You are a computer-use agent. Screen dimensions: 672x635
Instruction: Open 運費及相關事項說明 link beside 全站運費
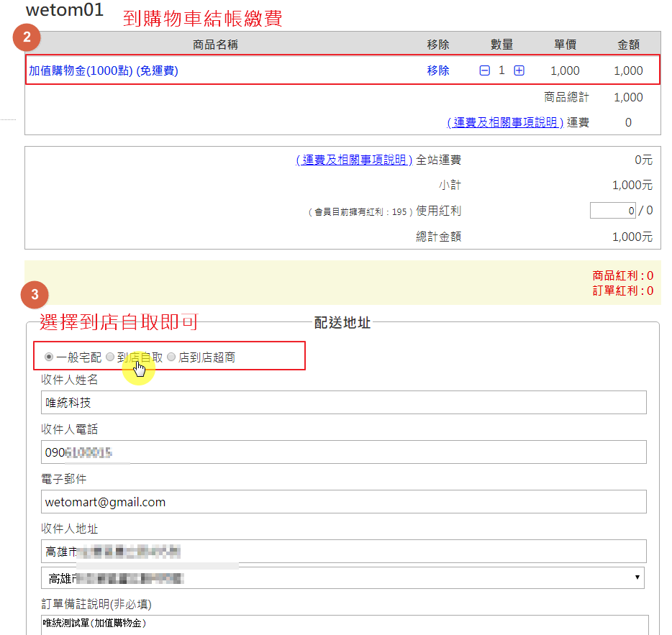pyautogui.click(x=354, y=160)
